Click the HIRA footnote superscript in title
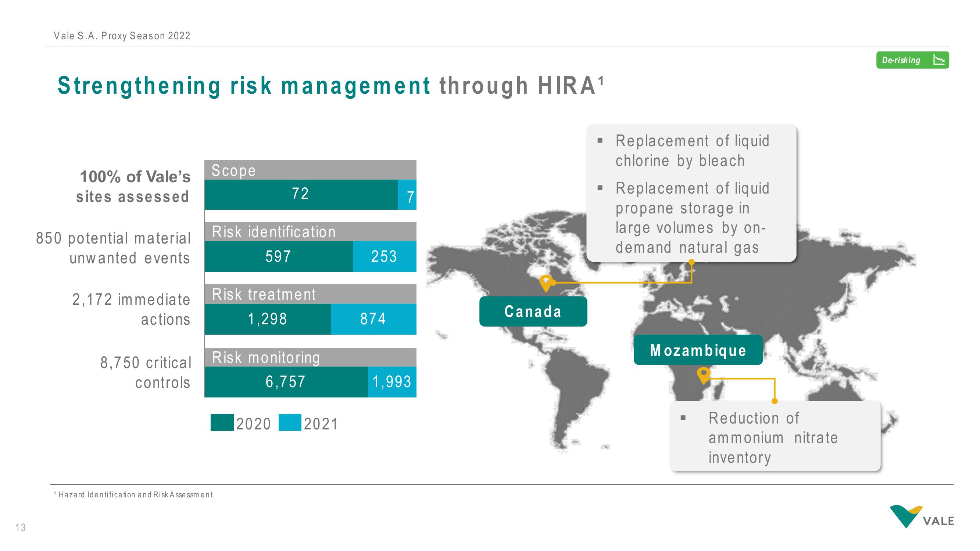Image resolution: width=980 pixels, height=551 pixels. point(601,80)
